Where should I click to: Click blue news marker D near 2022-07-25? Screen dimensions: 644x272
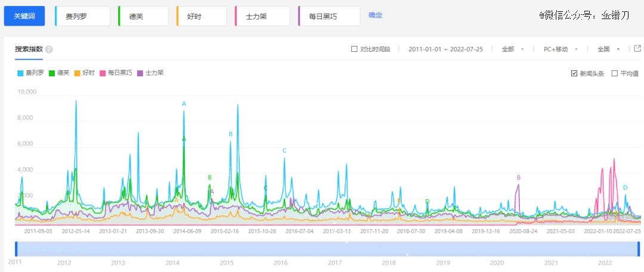[625, 187]
